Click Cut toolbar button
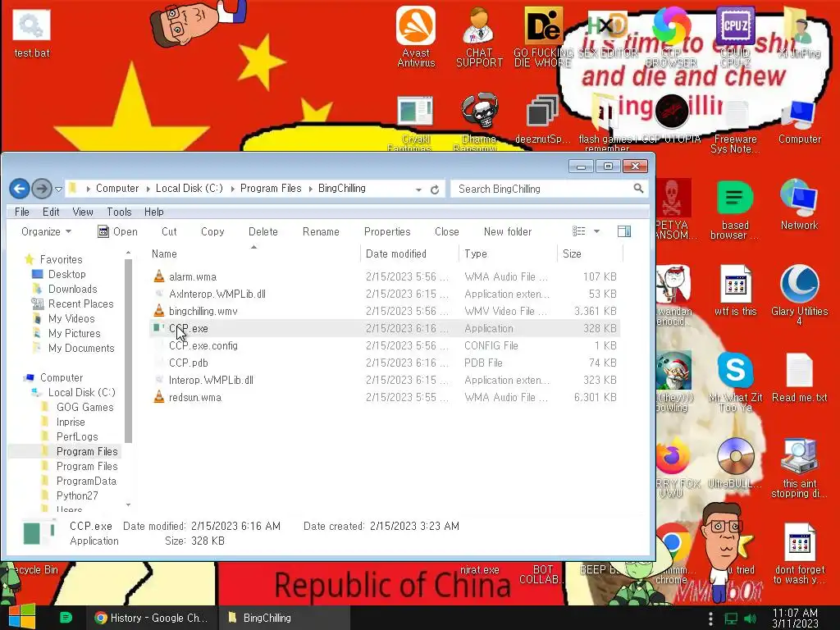 169,231
